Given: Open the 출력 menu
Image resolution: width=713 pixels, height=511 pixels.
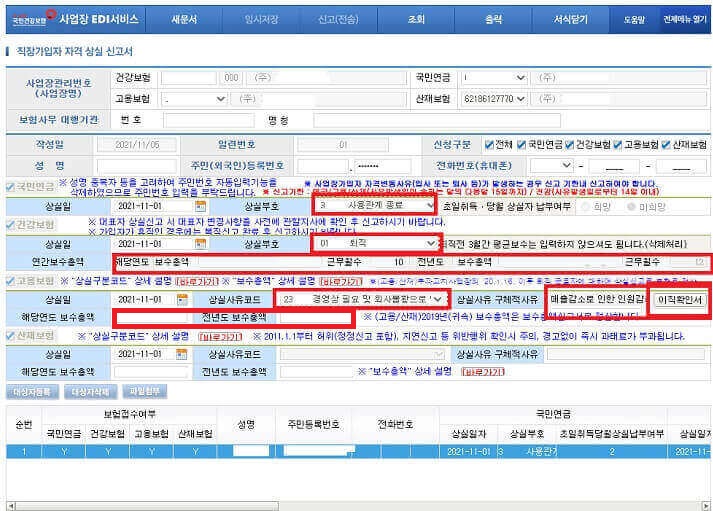Looking at the screenshot, I should pyautogui.click(x=493, y=20).
